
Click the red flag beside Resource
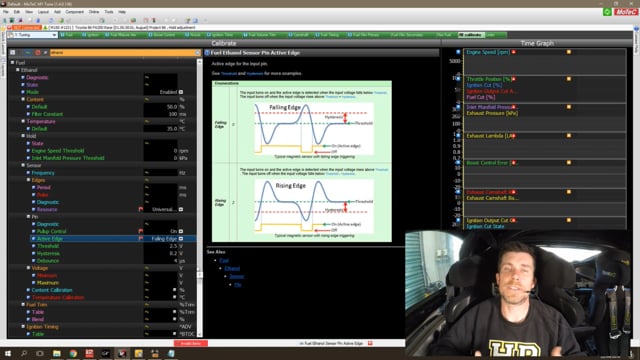coord(141,209)
